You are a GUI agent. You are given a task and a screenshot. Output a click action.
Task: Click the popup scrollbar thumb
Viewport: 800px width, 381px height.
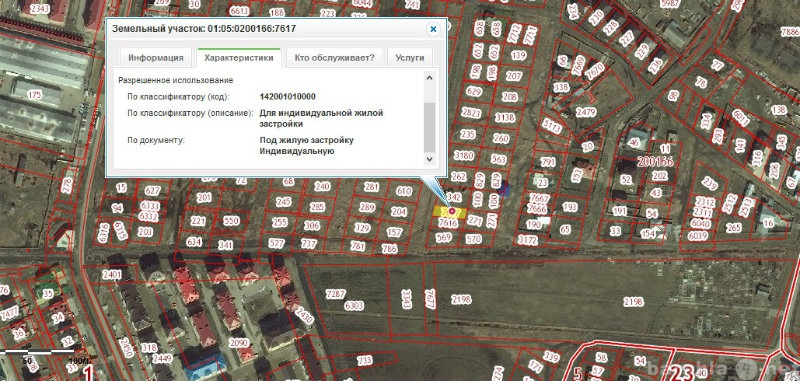tap(429, 127)
